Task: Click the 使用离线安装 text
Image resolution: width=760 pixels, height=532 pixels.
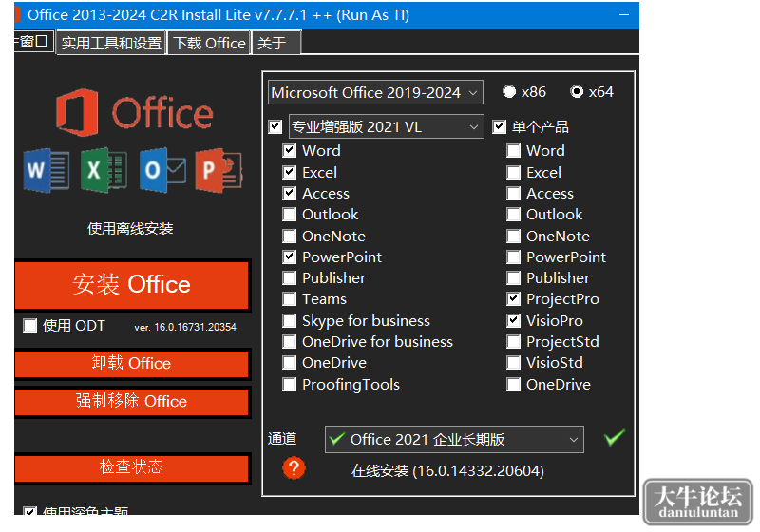Action: click(x=130, y=229)
